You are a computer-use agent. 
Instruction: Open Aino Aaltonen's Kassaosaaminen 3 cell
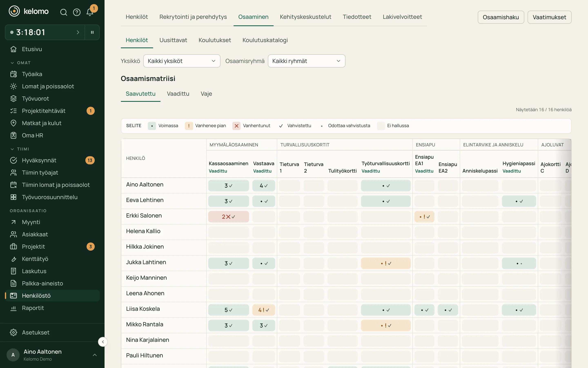tap(228, 185)
